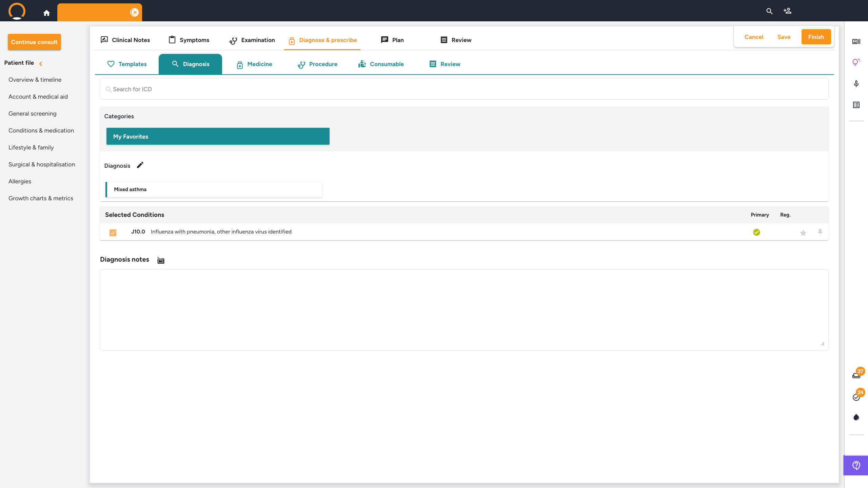Edit Diagnosis with the pencil icon

(x=140, y=165)
